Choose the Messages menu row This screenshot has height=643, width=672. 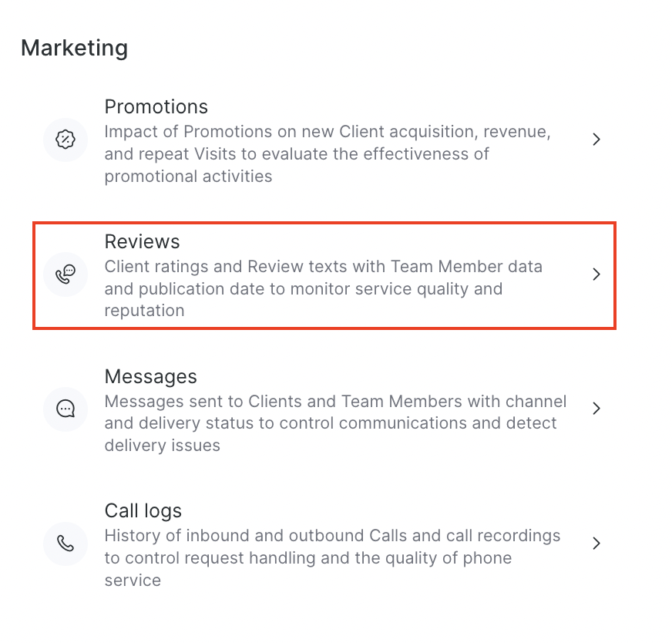(x=324, y=409)
